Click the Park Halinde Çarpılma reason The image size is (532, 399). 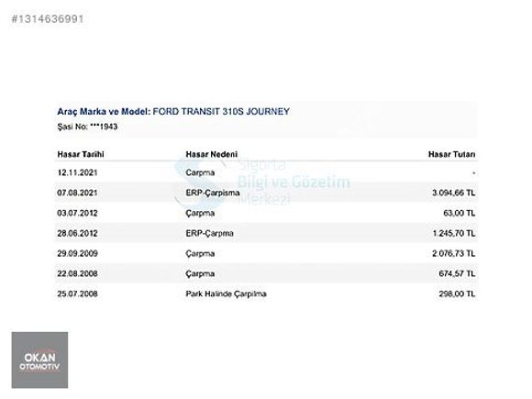[x=226, y=294]
